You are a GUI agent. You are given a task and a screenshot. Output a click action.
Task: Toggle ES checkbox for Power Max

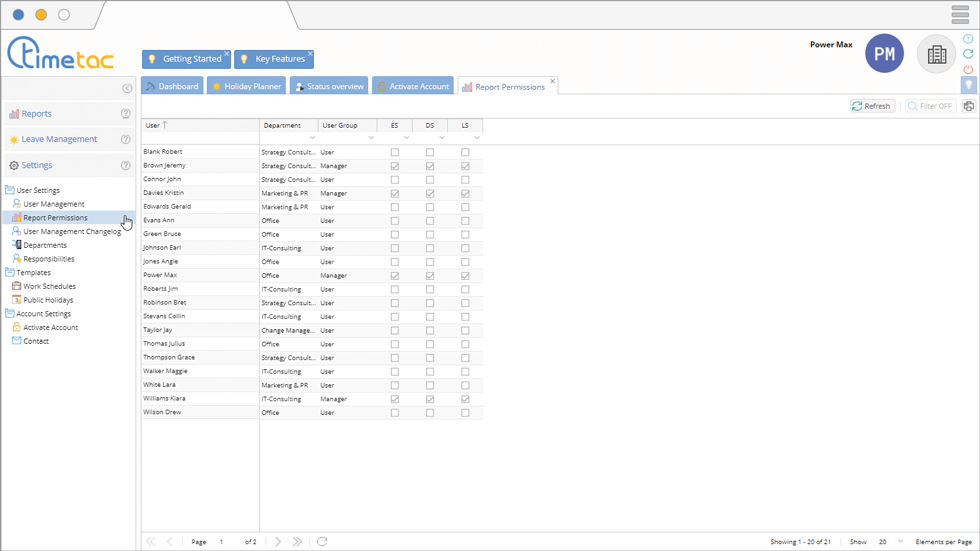(394, 276)
